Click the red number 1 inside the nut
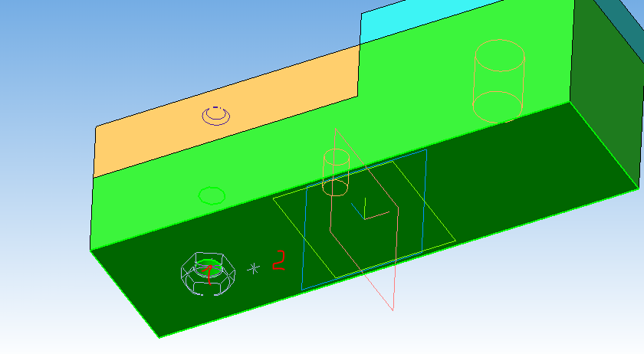The height and width of the screenshot is (354, 644). pyautogui.click(x=207, y=274)
